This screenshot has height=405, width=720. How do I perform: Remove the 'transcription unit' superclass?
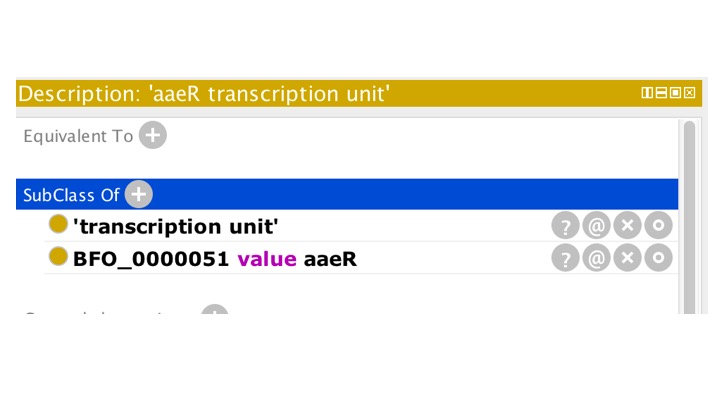coord(627,226)
